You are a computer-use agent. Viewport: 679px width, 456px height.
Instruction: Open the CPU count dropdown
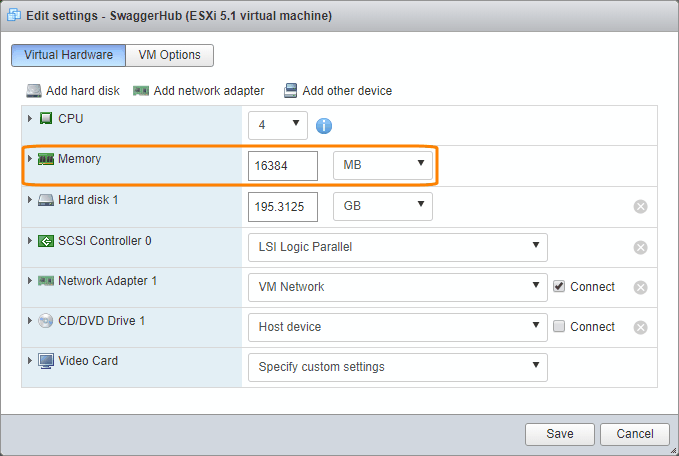(278, 125)
